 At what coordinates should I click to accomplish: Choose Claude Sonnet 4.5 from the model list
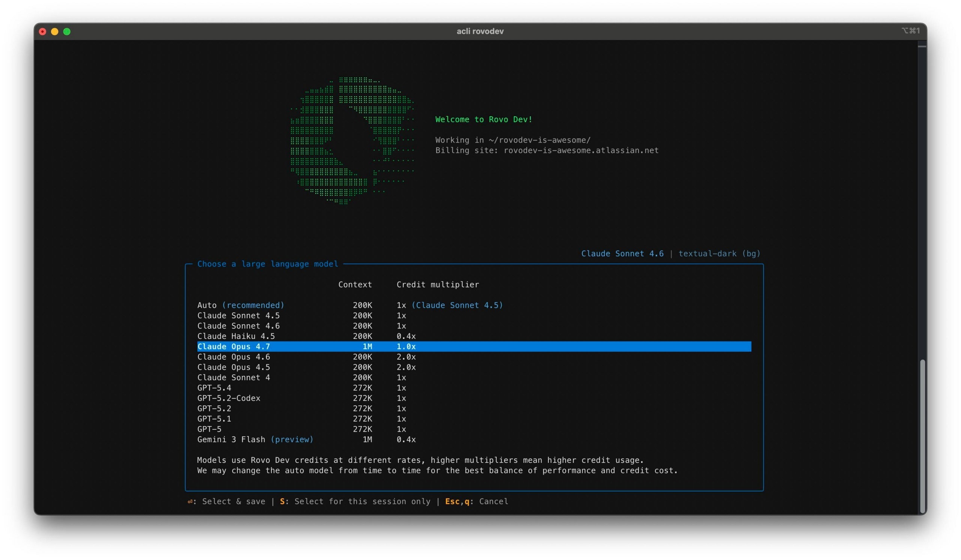474,315
